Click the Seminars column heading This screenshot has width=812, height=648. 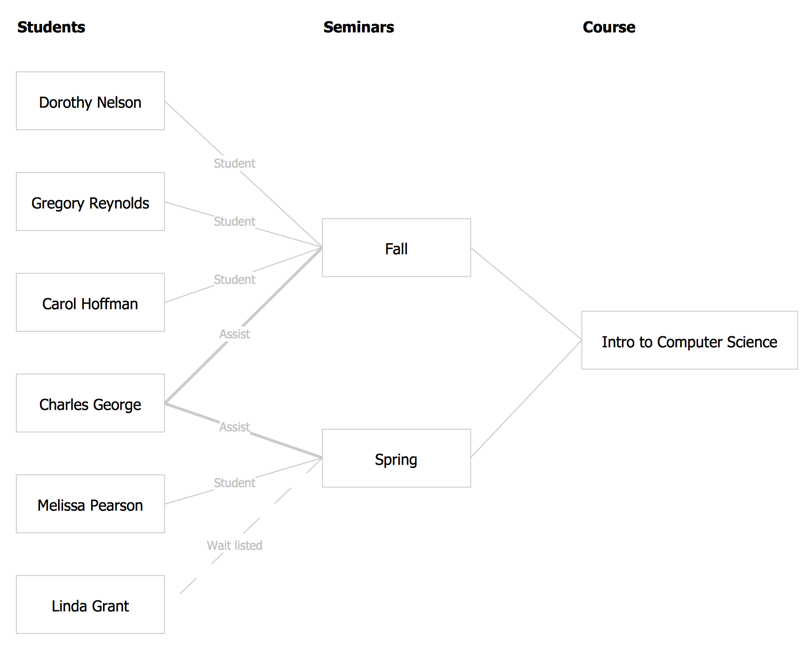tap(358, 27)
